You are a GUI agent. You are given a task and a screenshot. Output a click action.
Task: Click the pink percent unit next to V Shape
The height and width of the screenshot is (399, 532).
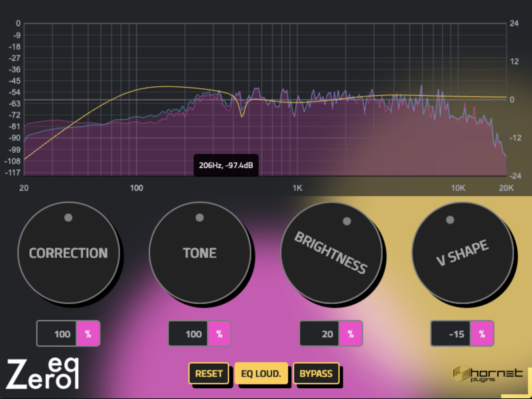coord(482,334)
